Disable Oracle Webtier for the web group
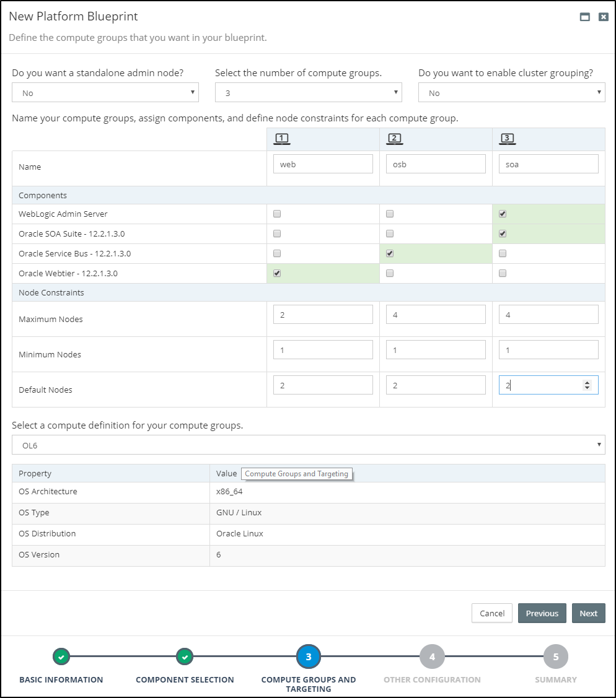Screen dimensions: 616x698 coord(276,273)
